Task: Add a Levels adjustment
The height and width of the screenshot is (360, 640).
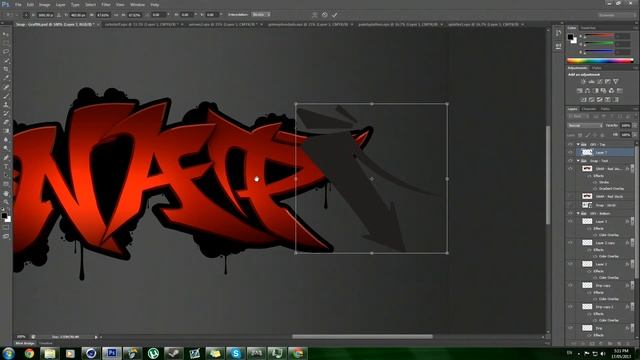Action: tap(591, 82)
